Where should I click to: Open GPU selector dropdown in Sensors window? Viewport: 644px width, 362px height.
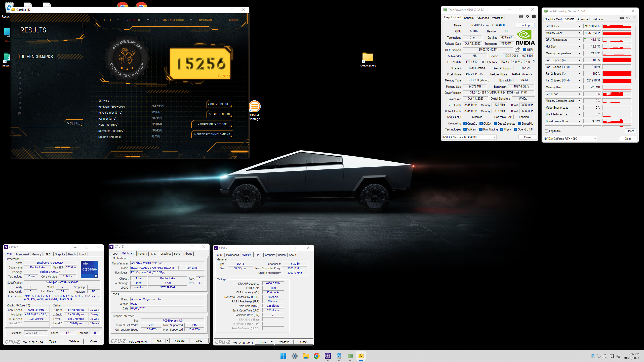pos(570,139)
